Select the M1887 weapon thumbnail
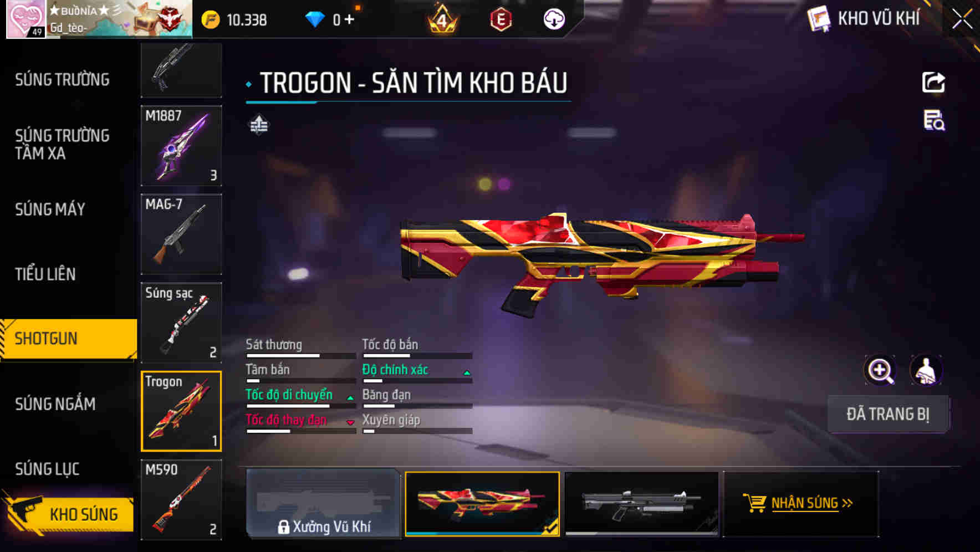Screen dimensions: 980x552 tap(181, 146)
